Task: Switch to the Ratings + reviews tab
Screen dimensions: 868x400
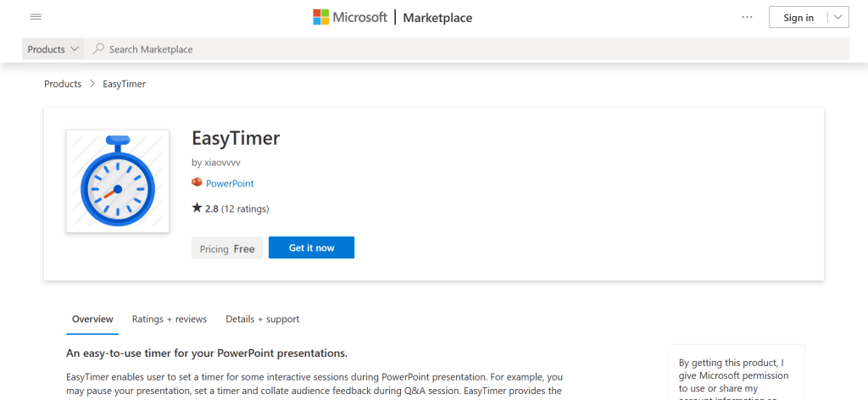Action: point(170,319)
